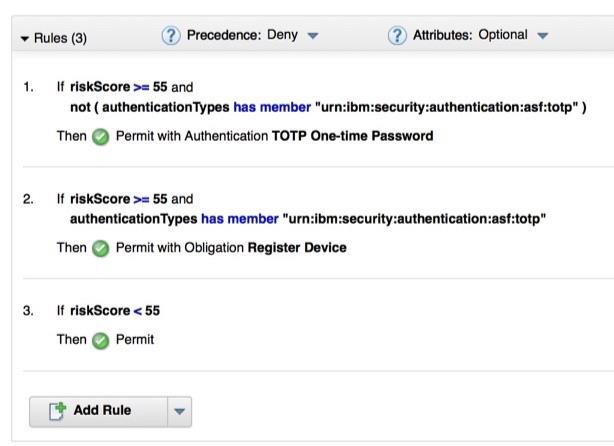This screenshot has height=446, width=614.
Task: Click authenticationTypes attribute in rule 1
Action: coord(165,106)
